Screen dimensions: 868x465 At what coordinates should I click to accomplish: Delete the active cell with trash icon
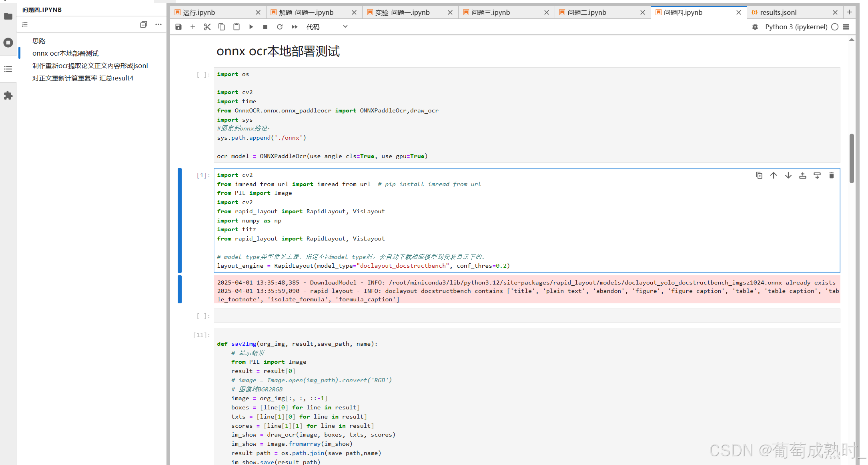(x=832, y=175)
